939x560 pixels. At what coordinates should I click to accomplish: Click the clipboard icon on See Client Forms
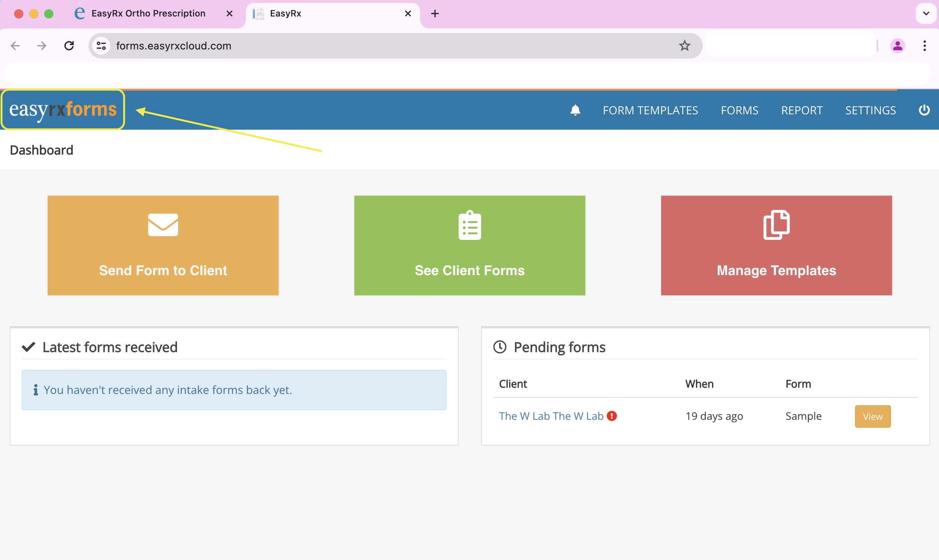(469, 225)
